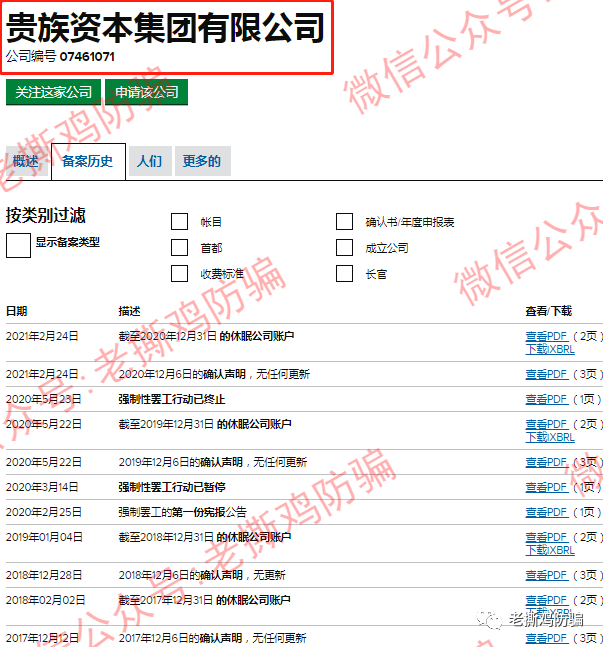The width and height of the screenshot is (603, 647).
Task: Open 查看PDF for 2017年12月6日的确认声明
Action: tap(547, 638)
